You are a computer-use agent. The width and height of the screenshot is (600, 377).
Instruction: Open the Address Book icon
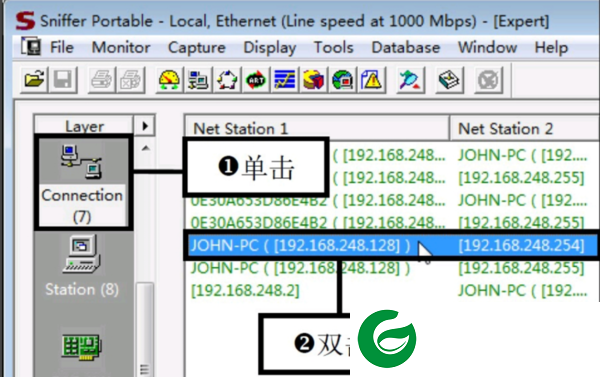coord(449,80)
